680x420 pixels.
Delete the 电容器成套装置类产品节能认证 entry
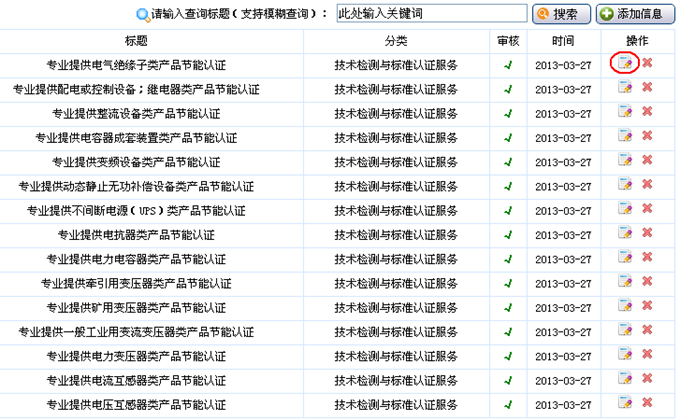[647, 136]
